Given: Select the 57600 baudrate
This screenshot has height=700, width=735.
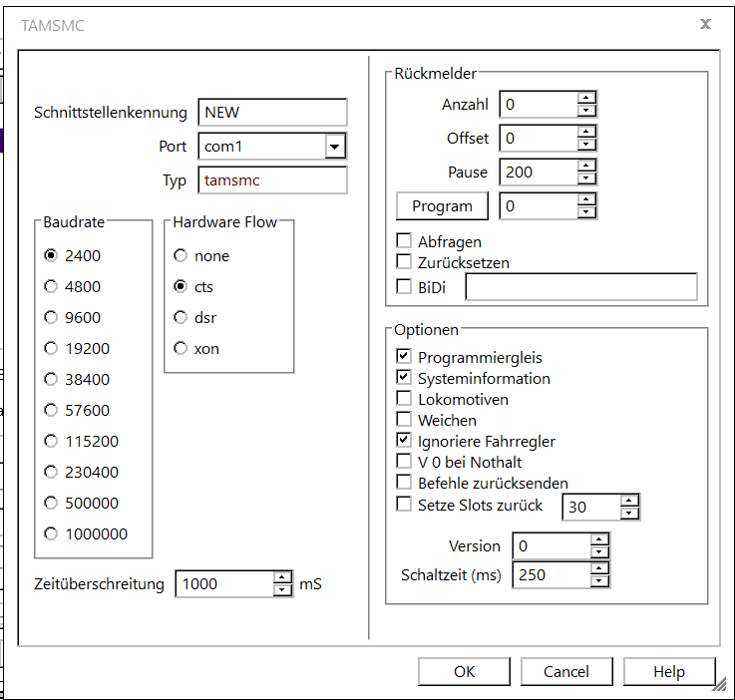Looking at the screenshot, I should point(51,410).
